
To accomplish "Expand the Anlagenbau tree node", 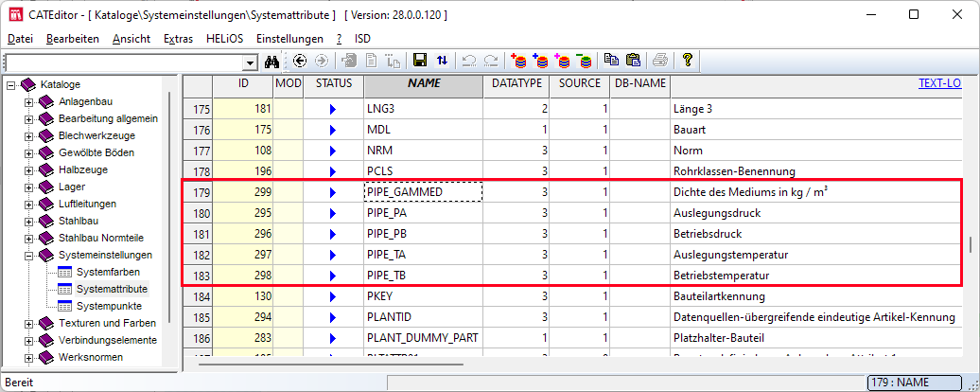I will (x=28, y=102).
